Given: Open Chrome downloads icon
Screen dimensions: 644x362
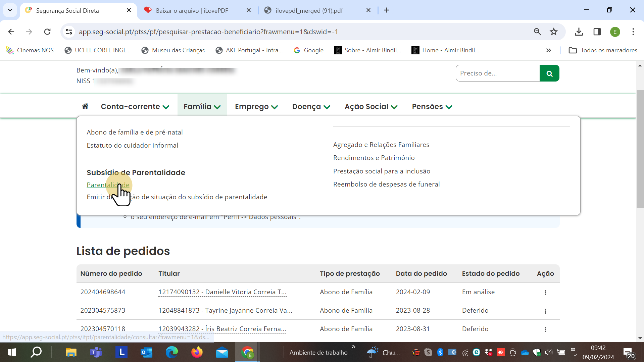Looking at the screenshot, I should pyautogui.click(x=579, y=32).
